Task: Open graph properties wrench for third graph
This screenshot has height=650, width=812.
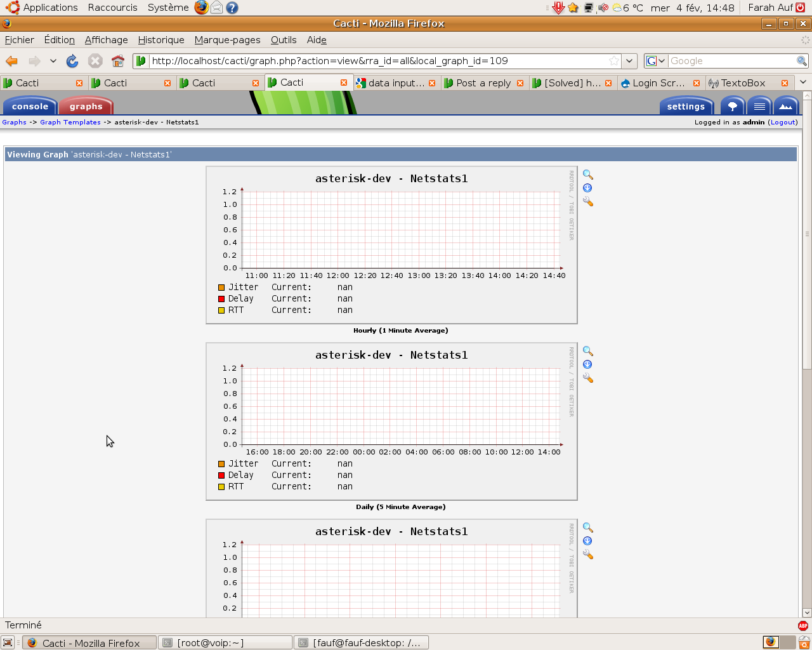Action: point(587,554)
